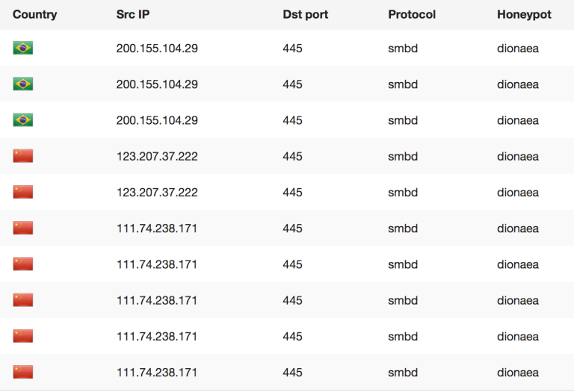
Task: Click dionaea honeypot in the first row
Action: [517, 49]
